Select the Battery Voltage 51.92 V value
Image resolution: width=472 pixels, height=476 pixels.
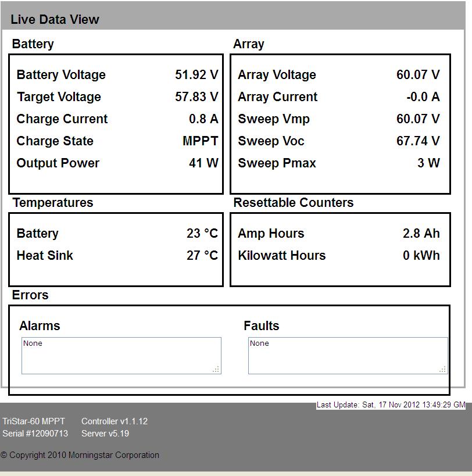196,75
